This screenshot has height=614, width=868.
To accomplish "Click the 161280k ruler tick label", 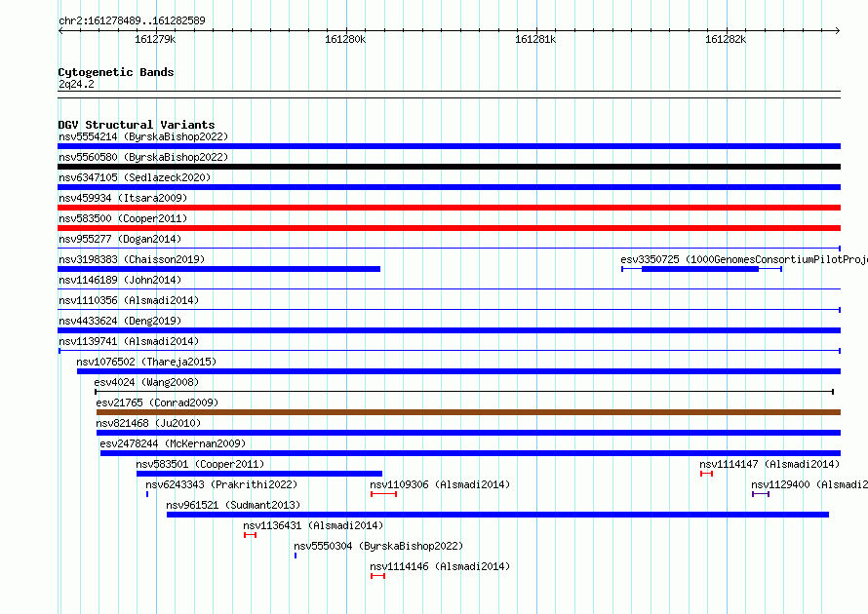I will pyautogui.click(x=345, y=39).
